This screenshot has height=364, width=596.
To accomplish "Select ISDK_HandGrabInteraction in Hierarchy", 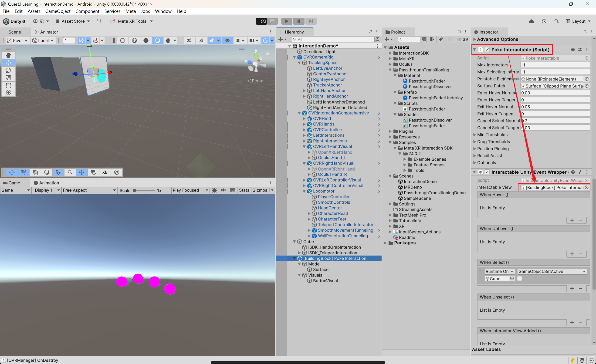I will pyautogui.click(x=334, y=247).
